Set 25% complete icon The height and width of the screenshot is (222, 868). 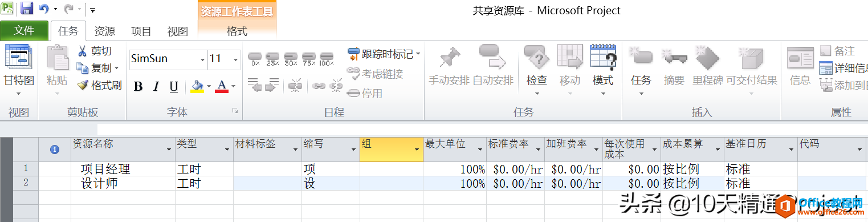(272, 59)
